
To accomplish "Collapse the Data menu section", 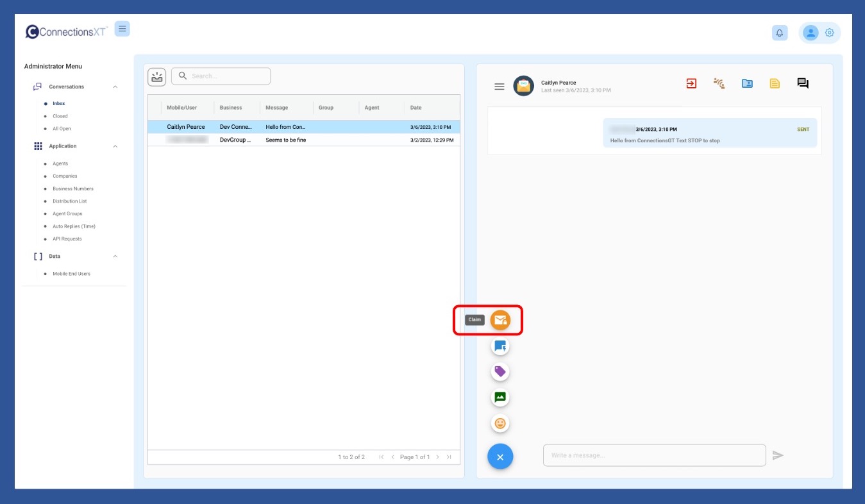I will [x=115, y=256].
